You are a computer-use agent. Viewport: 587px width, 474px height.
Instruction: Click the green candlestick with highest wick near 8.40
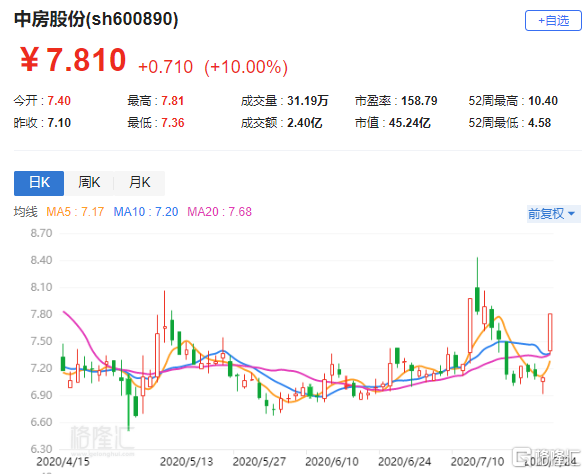tap(477, 299)
